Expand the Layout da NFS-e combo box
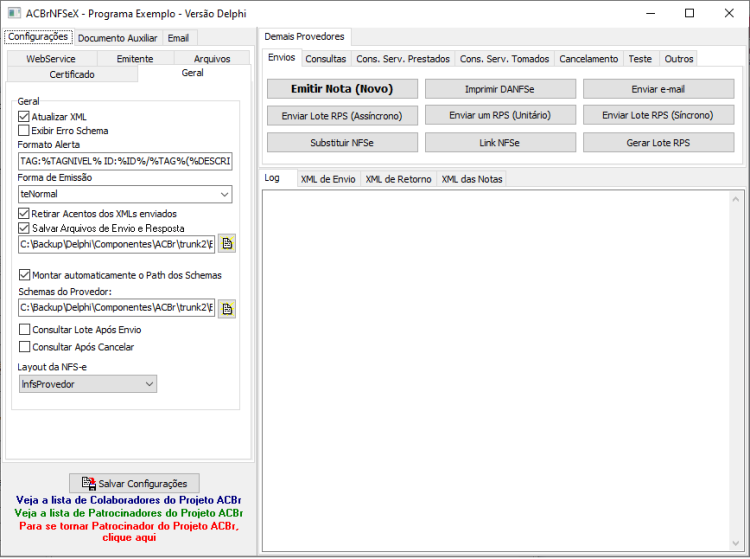750x559 pixels. coord(88,384)
